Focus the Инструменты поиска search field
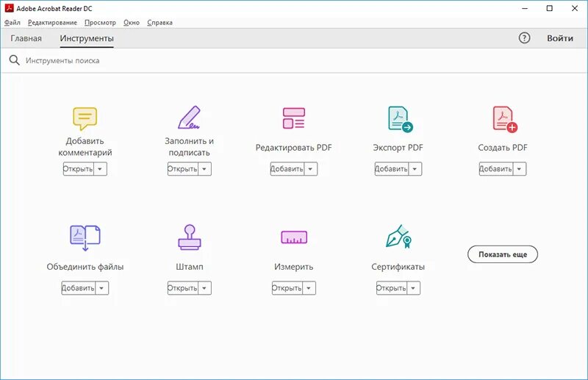The width and height of the screenshot is (588, 380). [294, 60]
